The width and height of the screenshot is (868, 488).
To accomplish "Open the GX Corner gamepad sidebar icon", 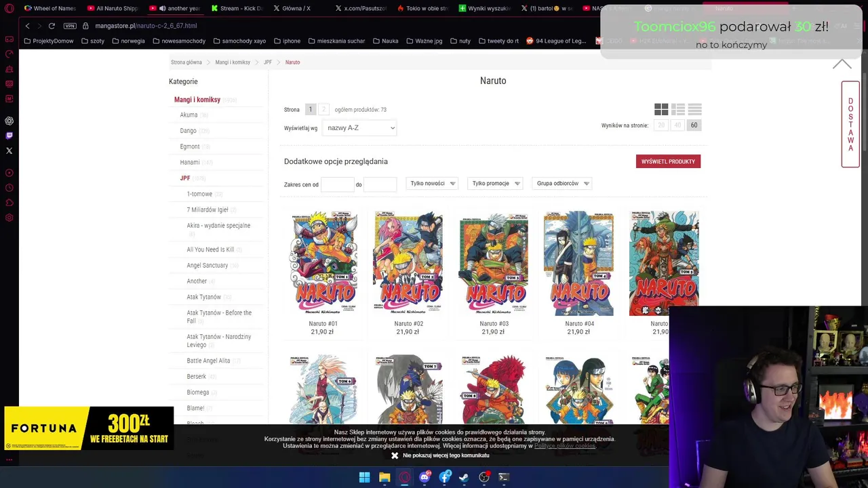I will (x=9, y=39).
